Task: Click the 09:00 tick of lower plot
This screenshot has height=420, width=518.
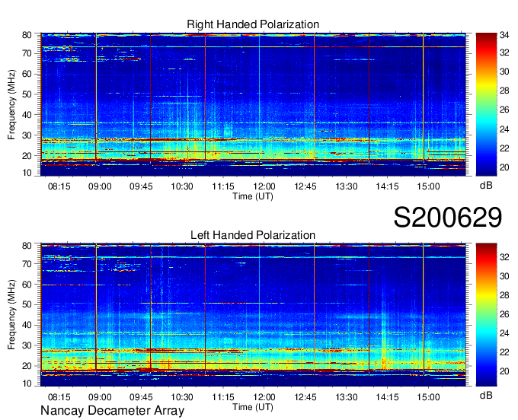Action: [100, 397]
